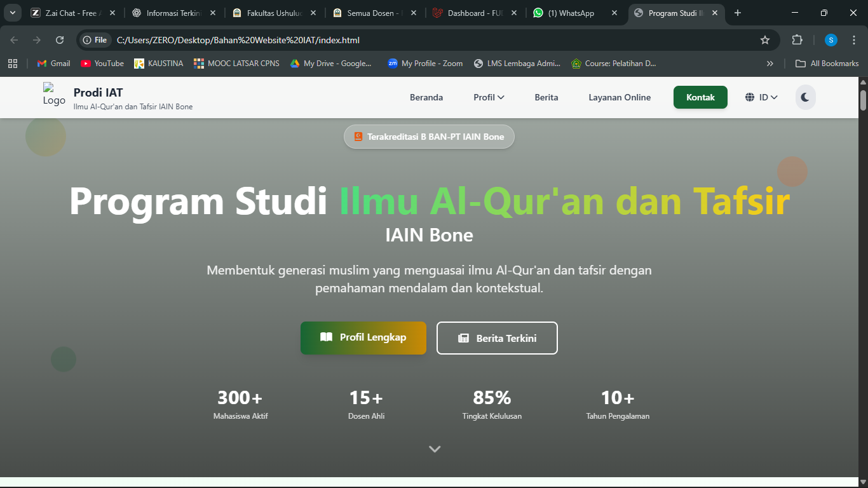Switch to the WhatsApp tab
The height and width of the screenshot is (488, 868).
[575, 13]
